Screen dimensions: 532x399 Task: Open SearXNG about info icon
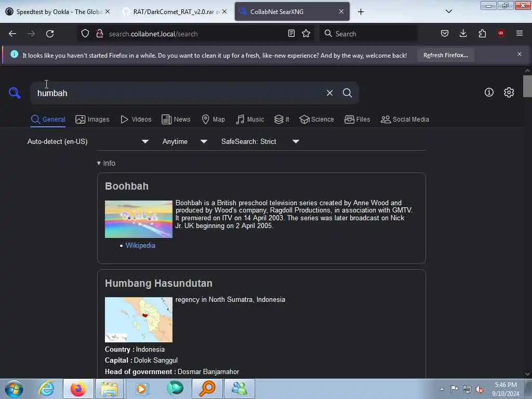pyautogui.click(x=489, y=92)
